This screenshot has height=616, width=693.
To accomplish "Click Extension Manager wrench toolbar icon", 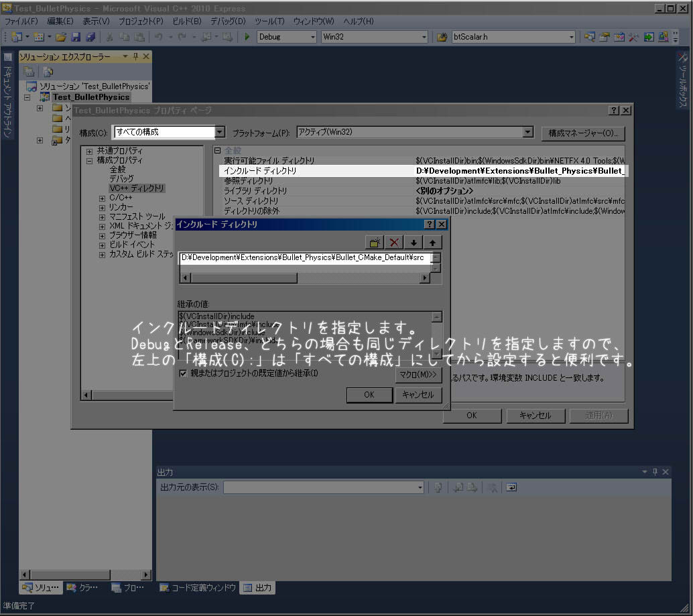I will click(634, 37).
